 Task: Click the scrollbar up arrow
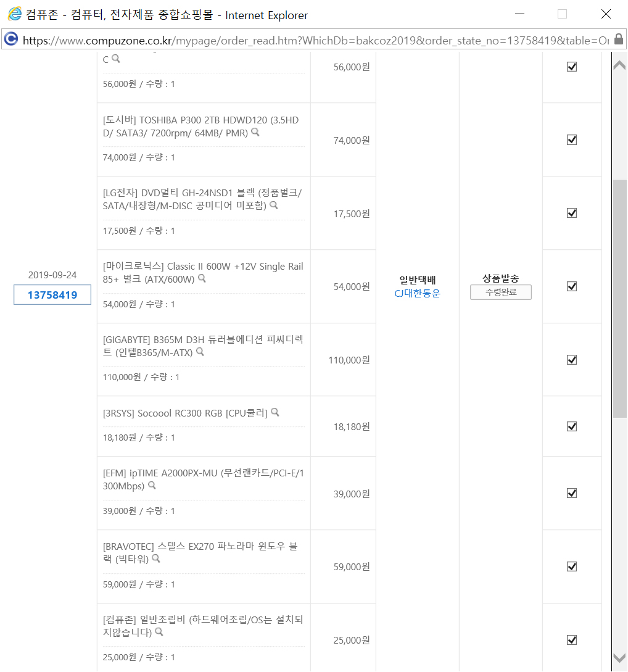619,65
